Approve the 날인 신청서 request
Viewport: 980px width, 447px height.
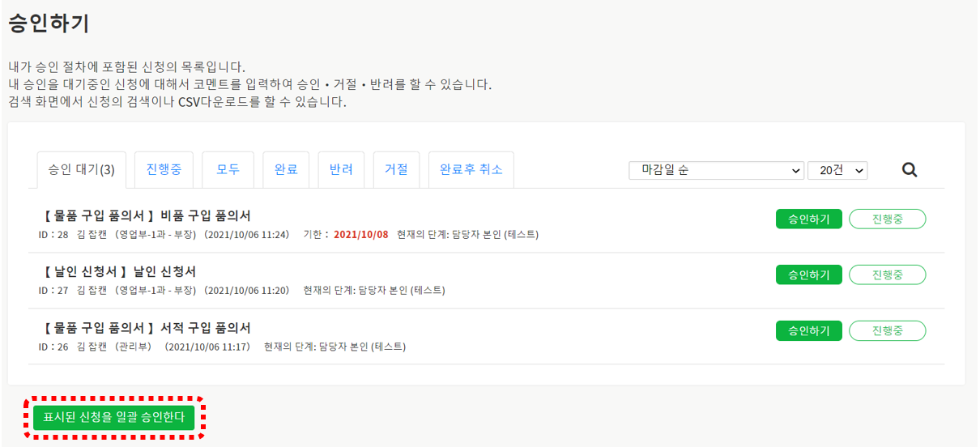coord(808,275)
